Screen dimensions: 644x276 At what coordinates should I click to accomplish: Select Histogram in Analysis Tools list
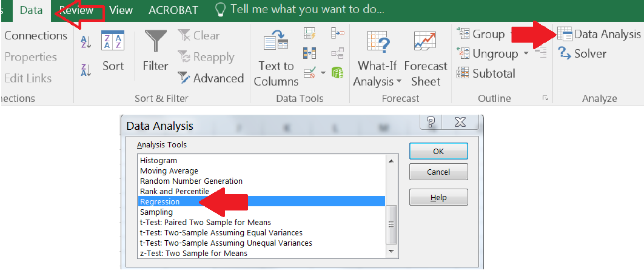tap(159, 161)
